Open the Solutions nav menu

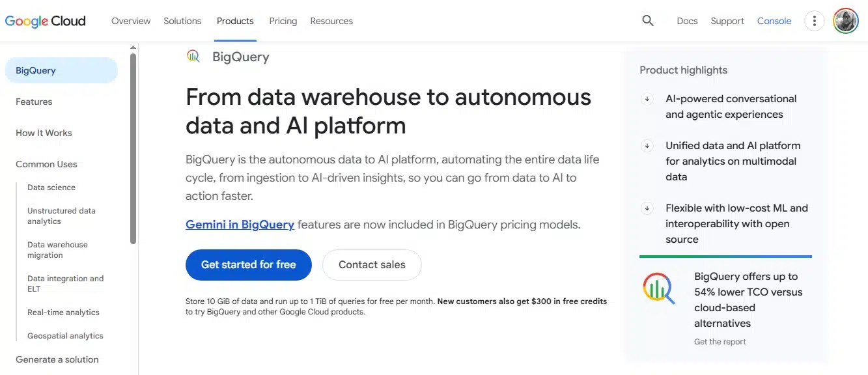point(182,21)
